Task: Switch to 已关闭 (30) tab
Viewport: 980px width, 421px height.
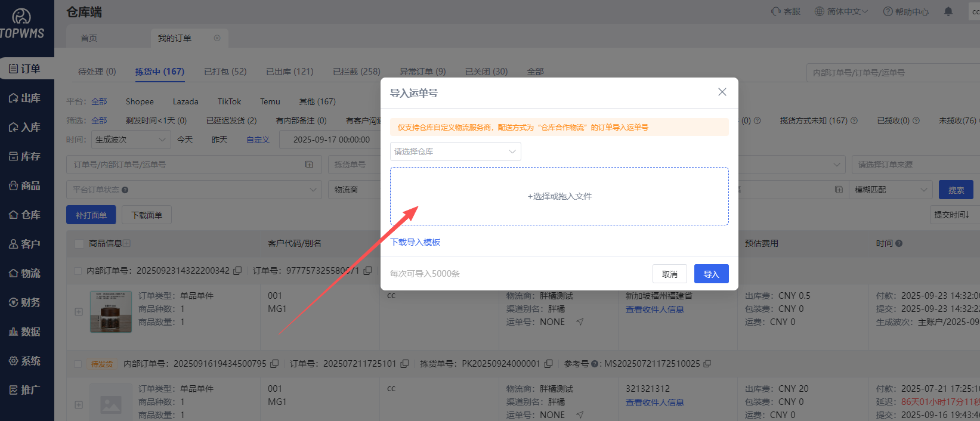Action: pos(487,72)
